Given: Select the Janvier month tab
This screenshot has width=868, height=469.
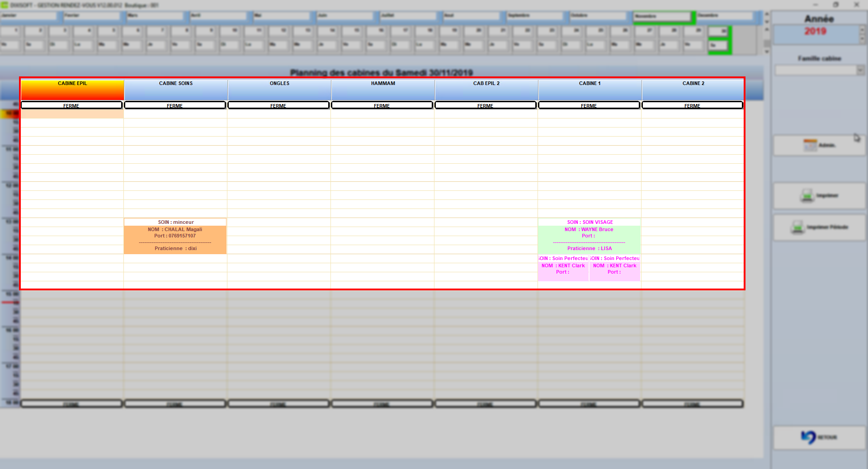Looking at the screenshot, I should tap(28, 16).
